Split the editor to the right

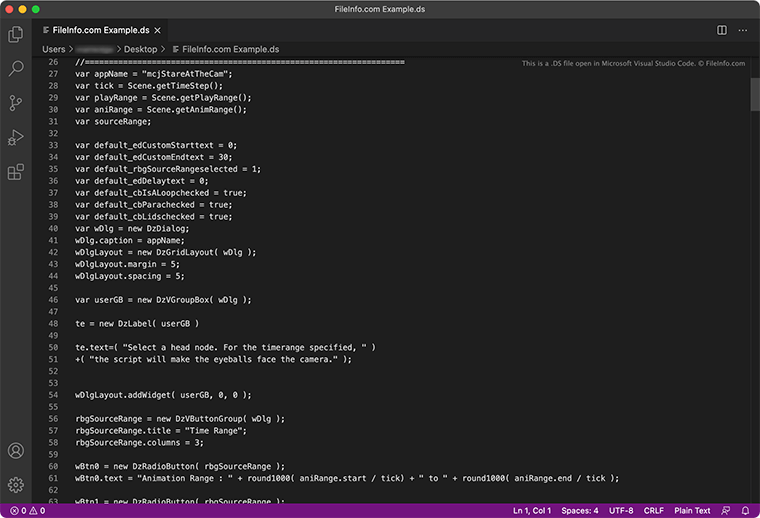[722, 31]
